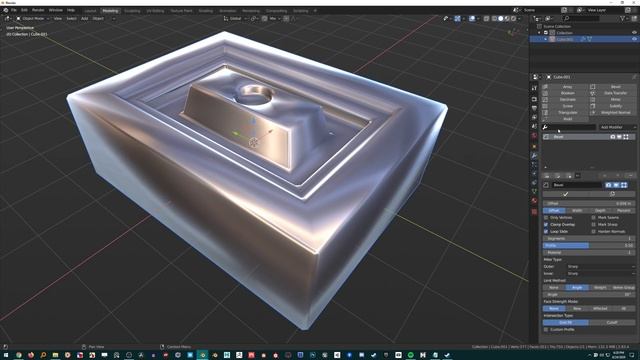Image resolution: width=640 pixels, height=360 pixels.
Task: Switch to the Sculpting workspace tab
Action: pos(132,11)
